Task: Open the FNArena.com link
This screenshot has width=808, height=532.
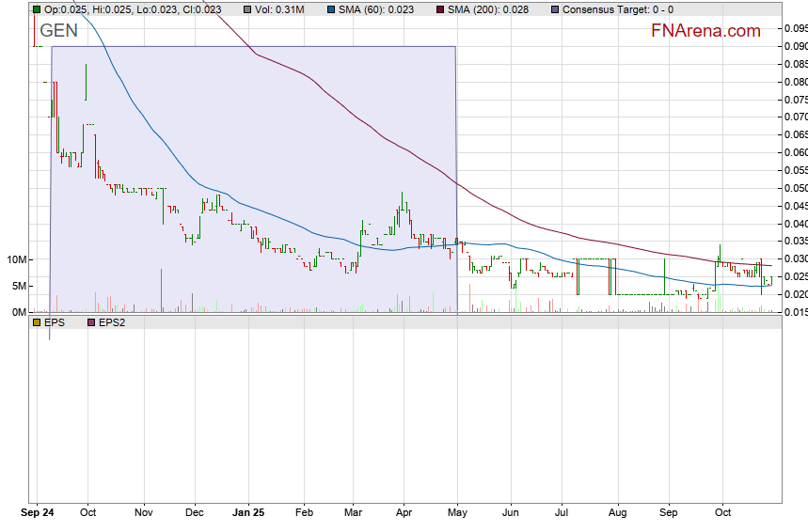Action: tap(705, 31)
